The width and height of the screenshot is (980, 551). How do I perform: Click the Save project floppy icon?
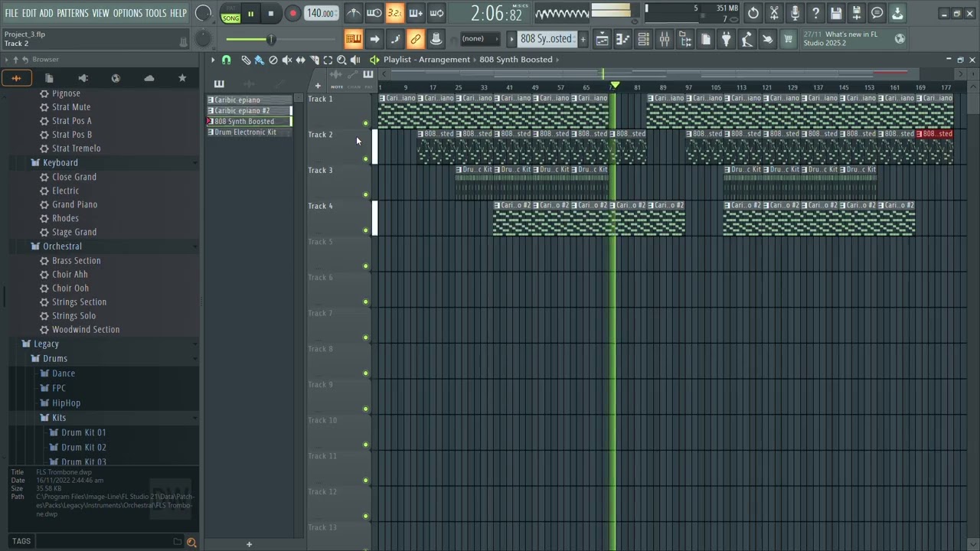point(836,13)
